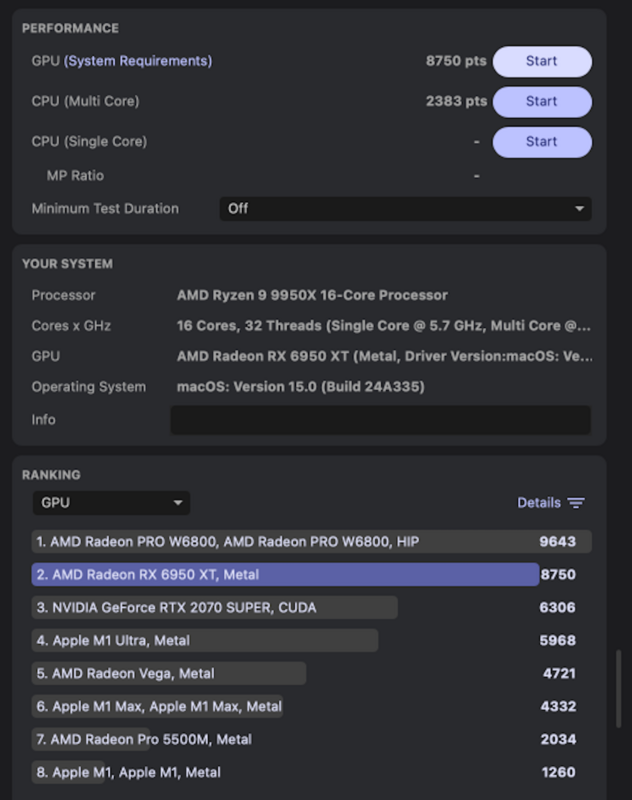
Task: Start the GPU benchmark test
Action: click(541, 61)
